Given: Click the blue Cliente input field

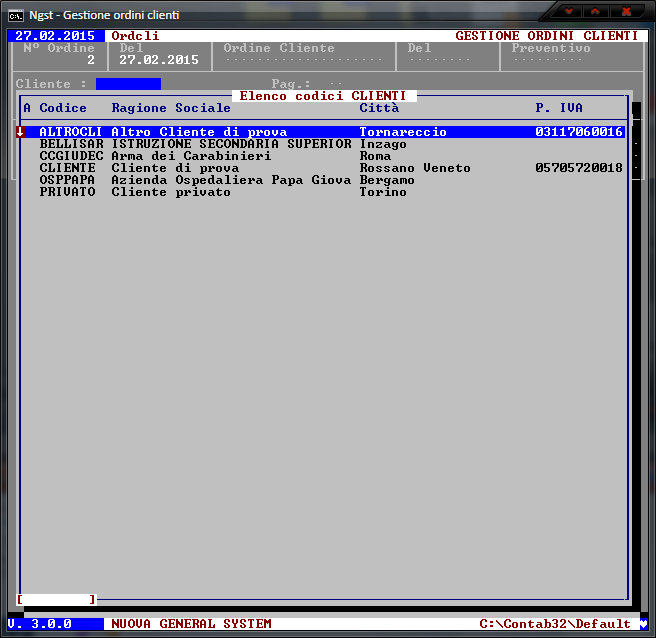Looking at the screenshot, I should 128,84.
